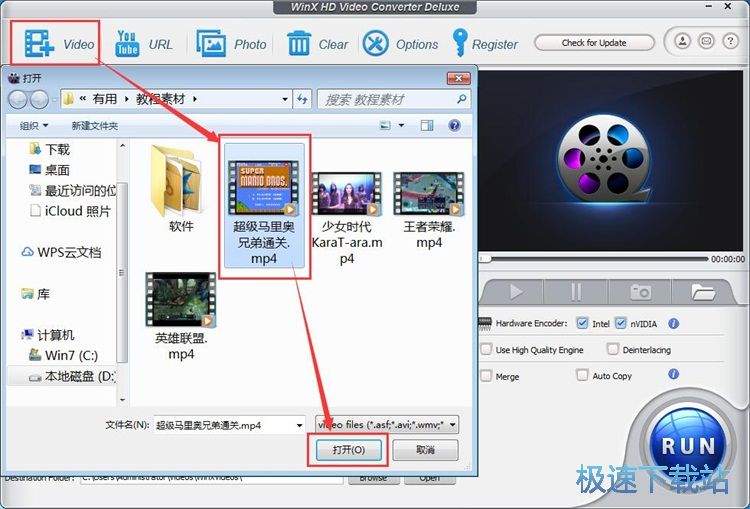Click the preview seek bar
The width and height of the screenshot is (750, 509).
coord(594,259)
